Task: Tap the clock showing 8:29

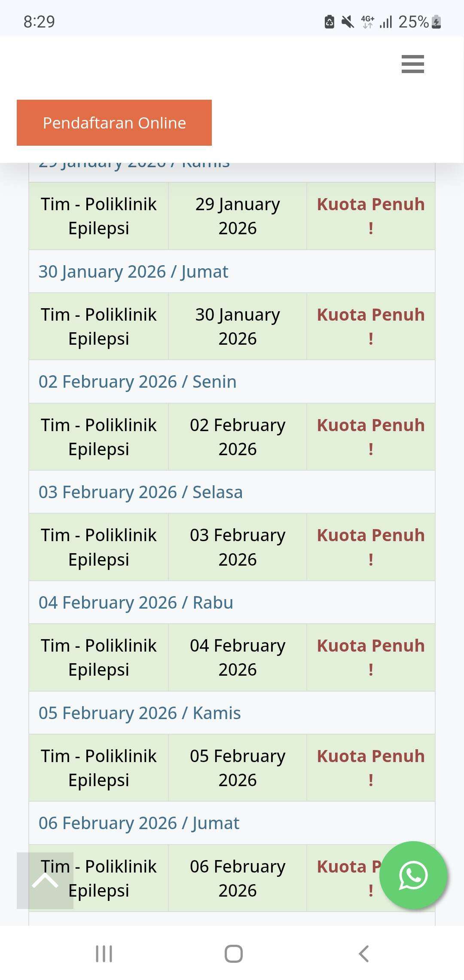Action: (x=39, y=21)
